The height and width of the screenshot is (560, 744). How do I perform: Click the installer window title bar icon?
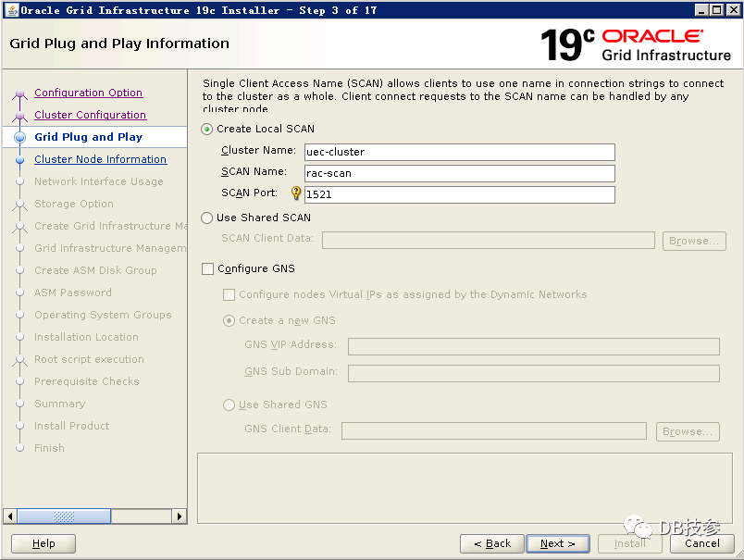coord(10,9)
